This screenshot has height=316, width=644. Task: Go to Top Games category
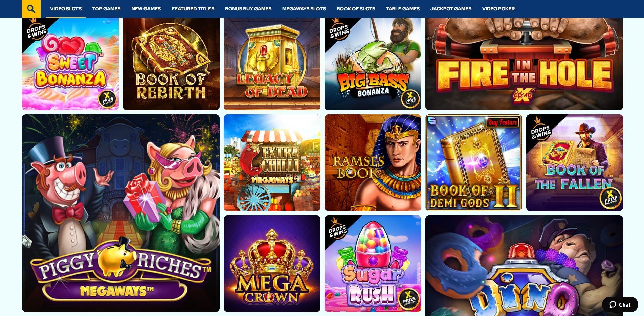[106, 9]
